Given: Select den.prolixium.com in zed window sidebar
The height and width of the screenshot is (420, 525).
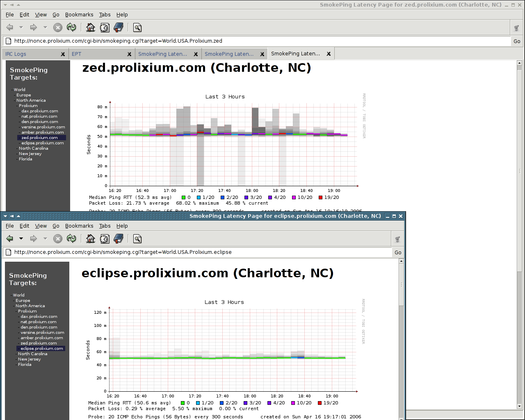Looking at the screenshot, I should (40, 122).
